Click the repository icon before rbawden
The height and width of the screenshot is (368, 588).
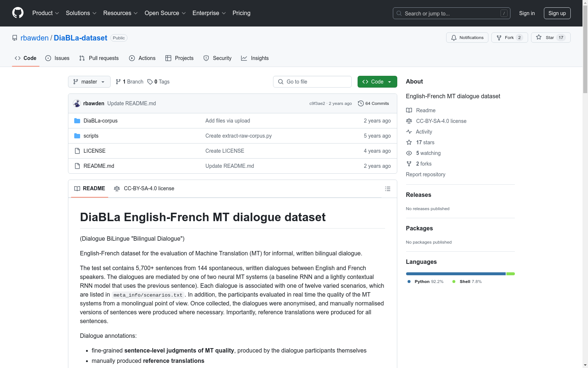[x=15, y=38]
